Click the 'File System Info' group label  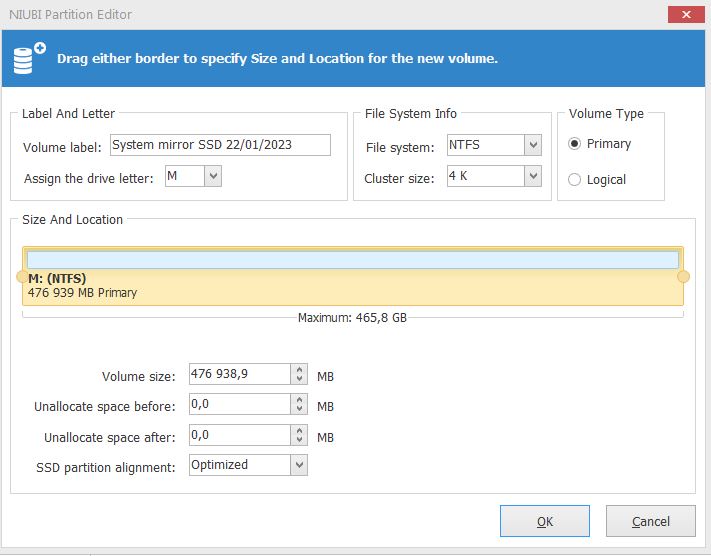(x=411, y=113)
